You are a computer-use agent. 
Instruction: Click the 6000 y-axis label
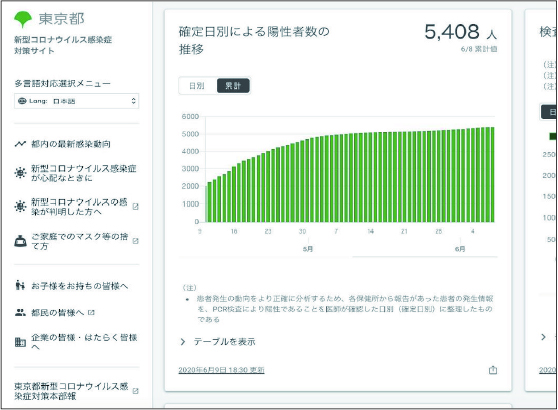click(190, 116)
